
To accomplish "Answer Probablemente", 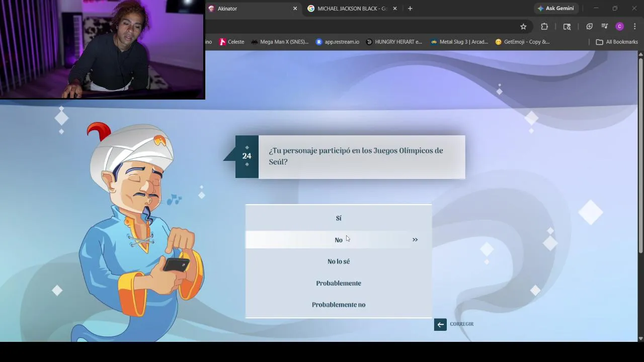I will 339,283.
